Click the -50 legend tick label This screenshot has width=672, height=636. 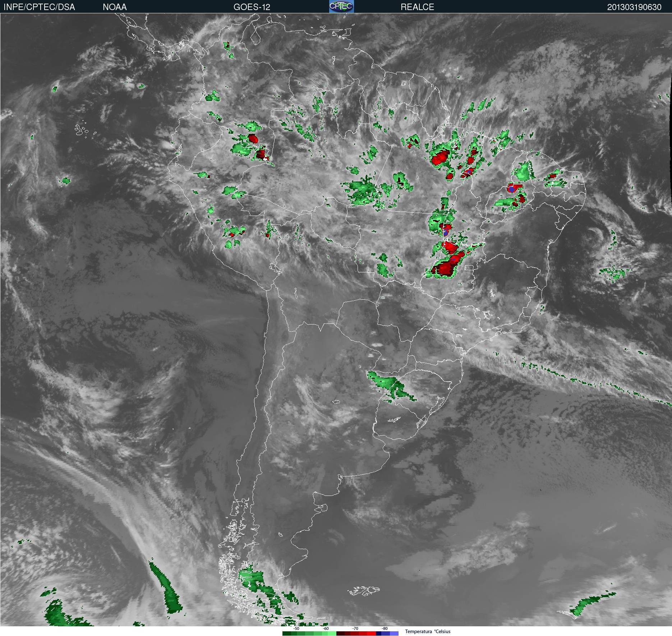click(296, 628)
